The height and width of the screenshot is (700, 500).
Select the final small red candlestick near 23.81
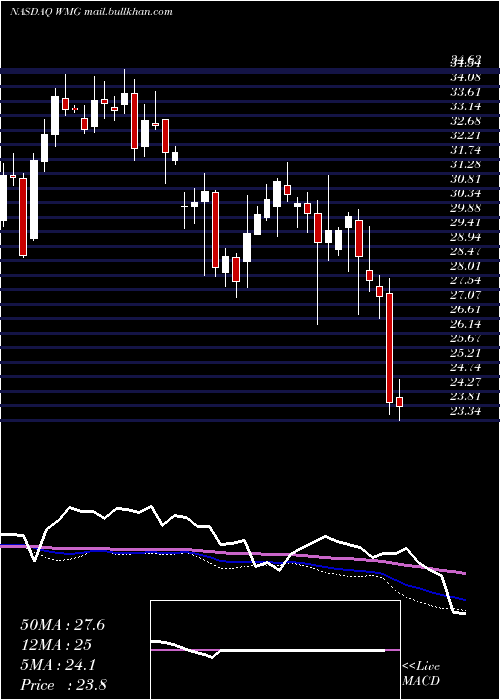point(400,402)
